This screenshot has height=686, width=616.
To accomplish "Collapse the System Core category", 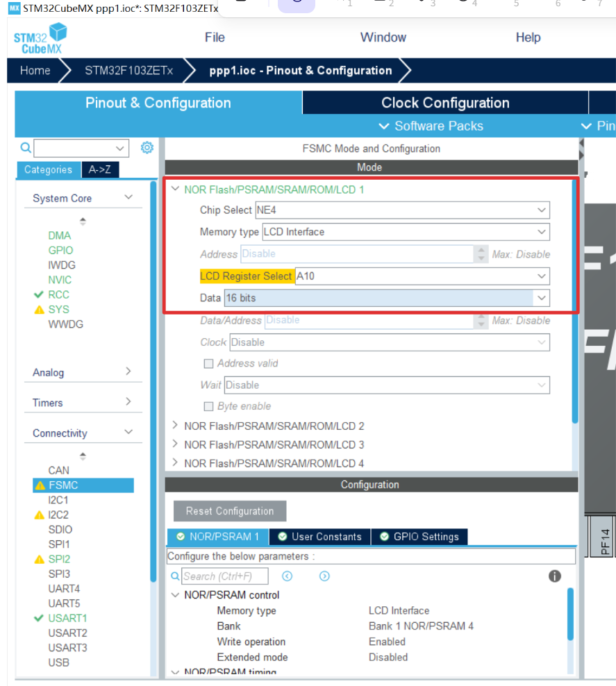I will click(128, 197).
